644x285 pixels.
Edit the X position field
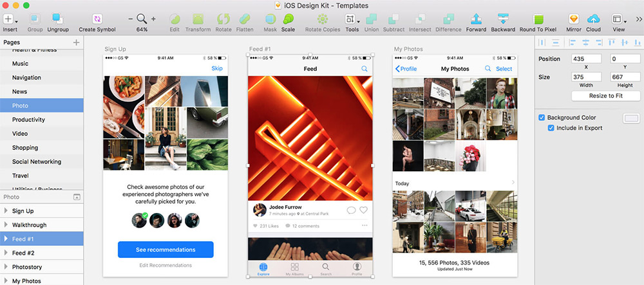click(x=586, y=59)
